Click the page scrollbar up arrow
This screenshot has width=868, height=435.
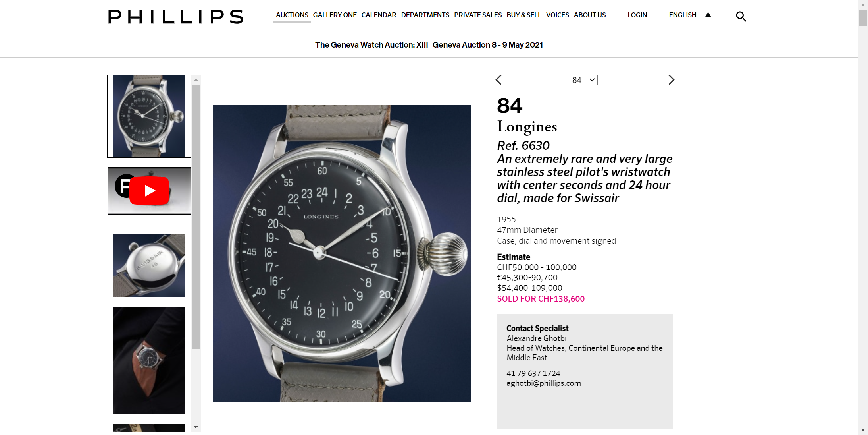pyautogui.click(x=863, y=5)
